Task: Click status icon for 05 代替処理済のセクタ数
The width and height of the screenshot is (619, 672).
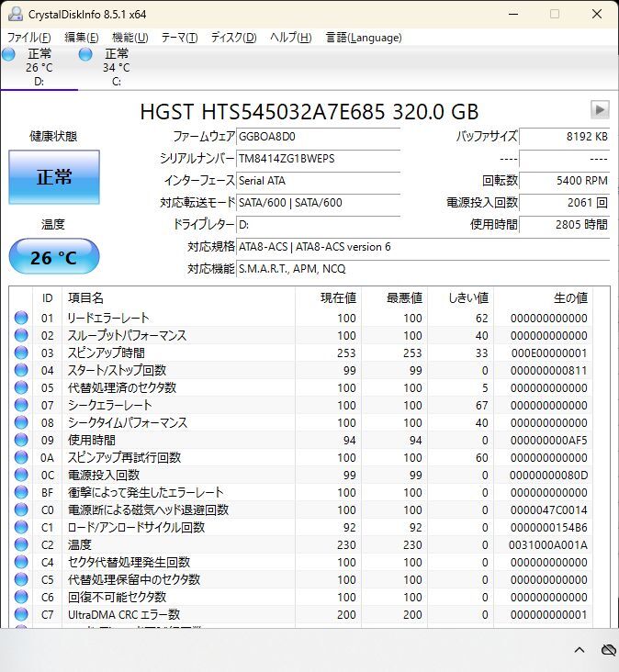Action: tap(21, 387)
